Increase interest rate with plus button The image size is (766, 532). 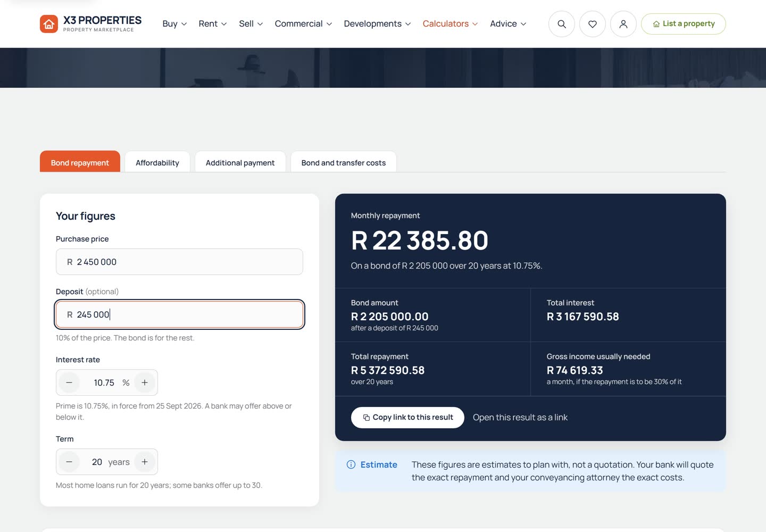tap(145, 383)
